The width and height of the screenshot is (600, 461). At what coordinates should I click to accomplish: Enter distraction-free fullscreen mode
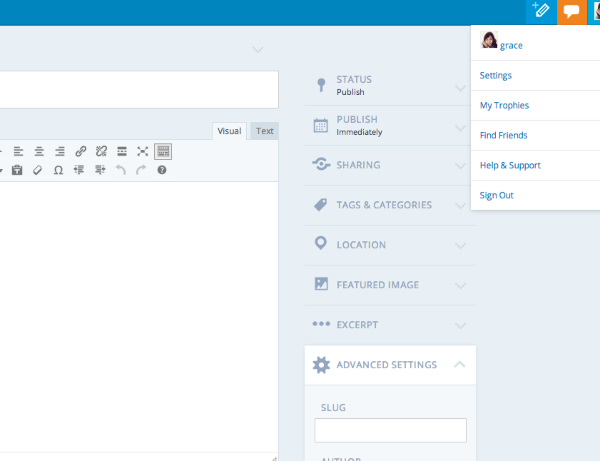143,151
